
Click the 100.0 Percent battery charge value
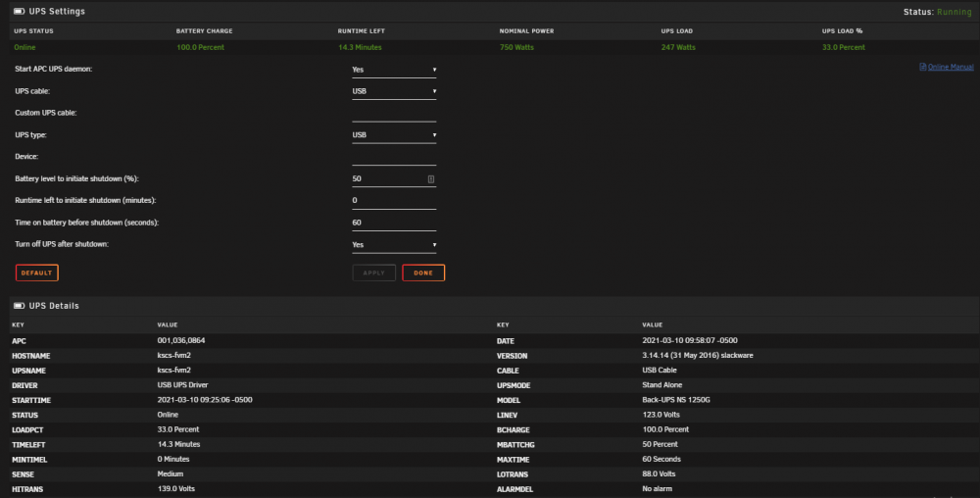200,47
